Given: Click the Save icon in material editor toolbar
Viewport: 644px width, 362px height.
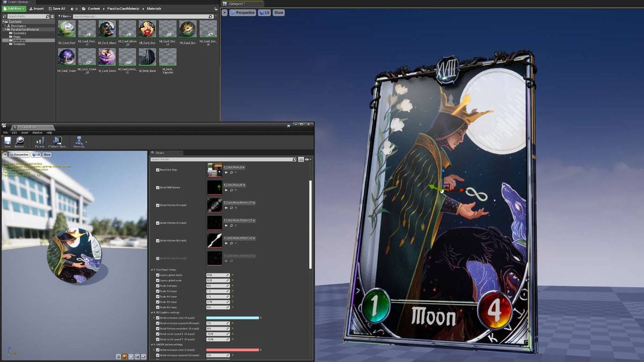Looking at the screenshot, I should point(8,141).
